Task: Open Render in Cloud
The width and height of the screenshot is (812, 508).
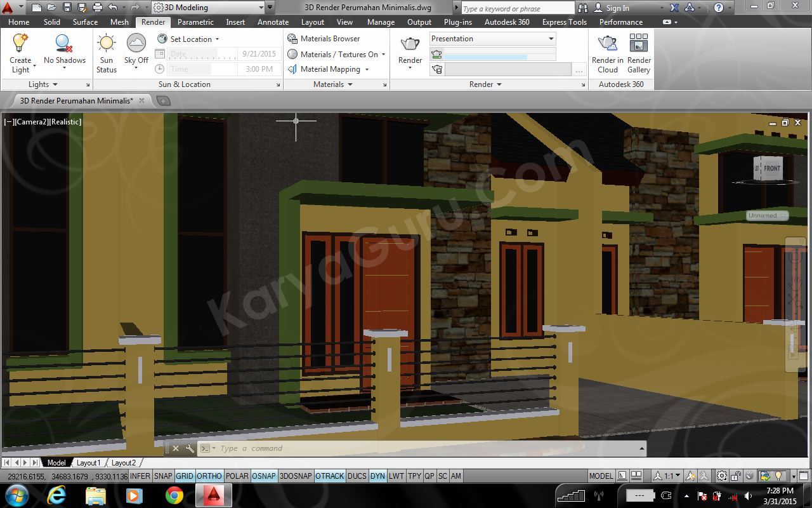Action: (x=607, y=44)
